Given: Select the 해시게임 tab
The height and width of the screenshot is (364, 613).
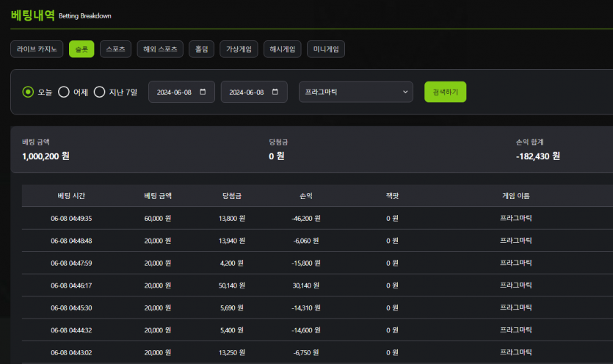Looking at the screenshot, I should click(x=282, y=49).
